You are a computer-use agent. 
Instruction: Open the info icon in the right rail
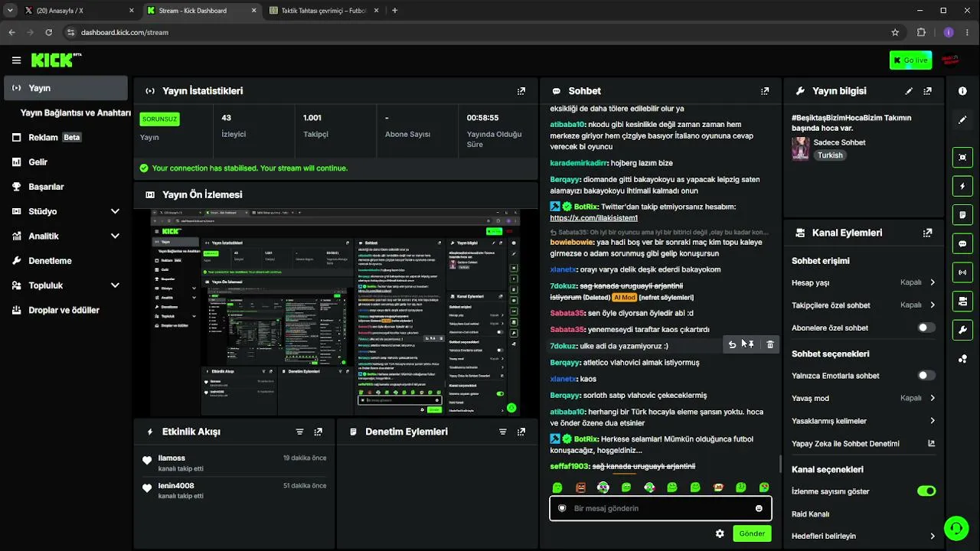(x=962, y=91)
